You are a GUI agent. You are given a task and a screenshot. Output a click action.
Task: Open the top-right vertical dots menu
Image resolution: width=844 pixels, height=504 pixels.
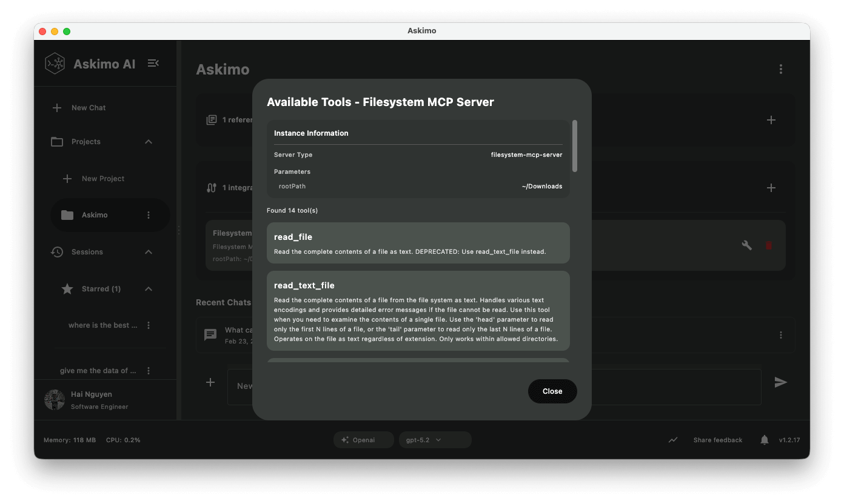click(781, 69)
